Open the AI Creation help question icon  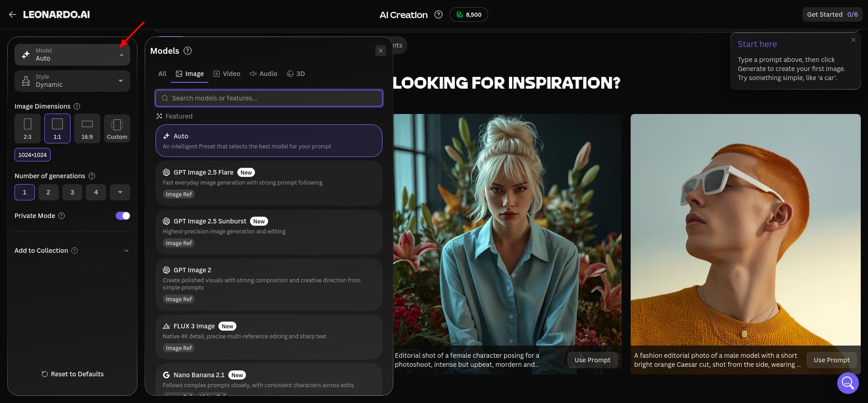pos(438,14)
